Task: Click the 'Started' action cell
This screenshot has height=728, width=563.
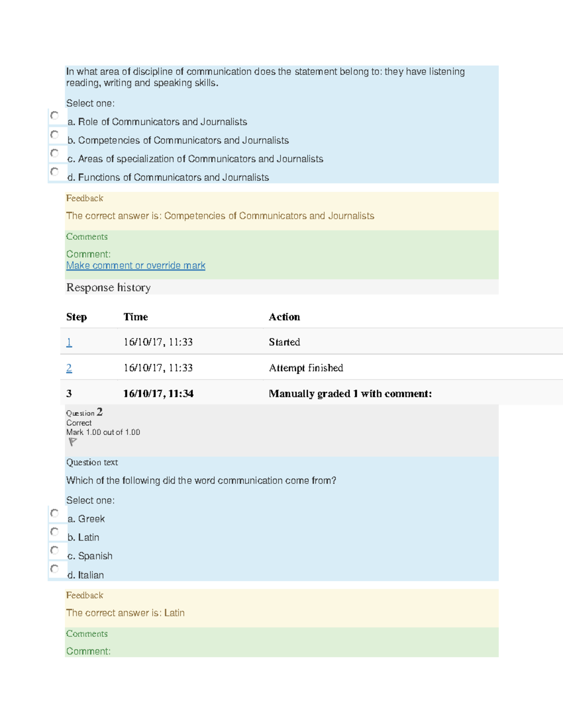Action: point(284,342)
